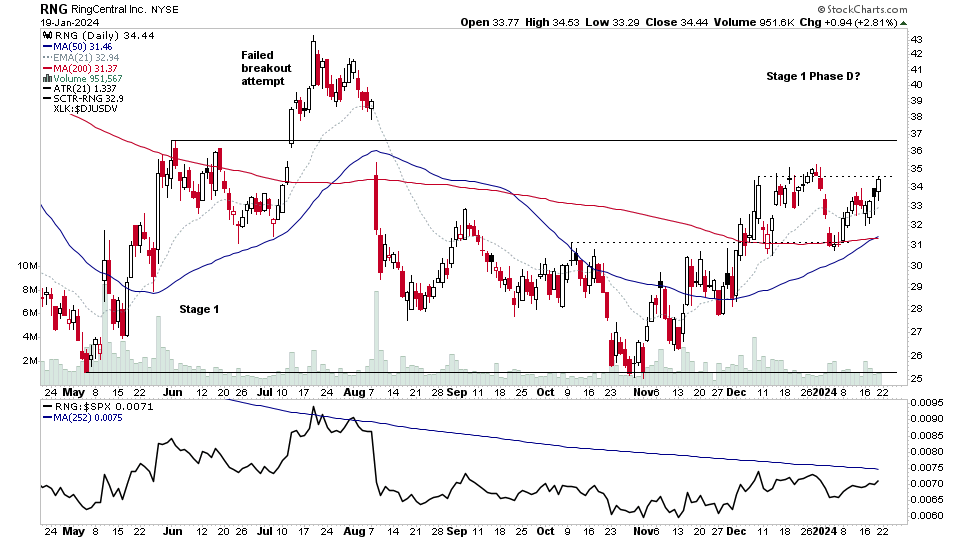Click May on the bottom panel date axis
960x540 pixels.
coord(73,531)
